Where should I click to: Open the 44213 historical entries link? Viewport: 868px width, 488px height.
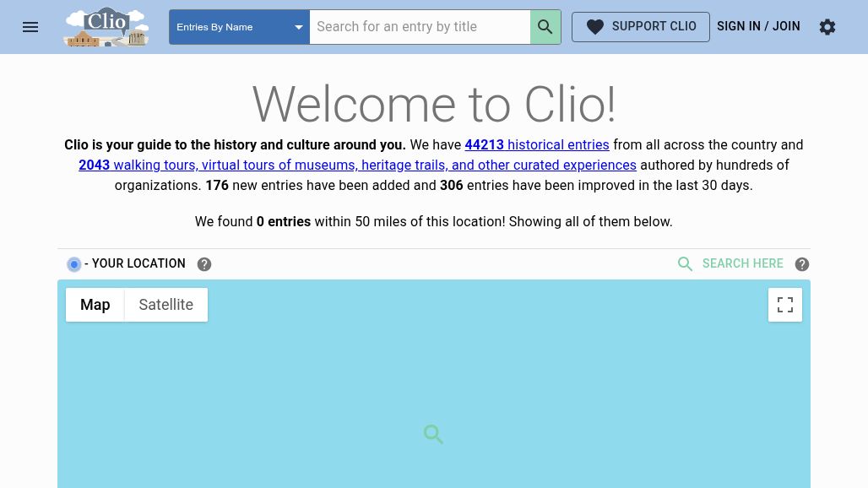tap(536, 145)
